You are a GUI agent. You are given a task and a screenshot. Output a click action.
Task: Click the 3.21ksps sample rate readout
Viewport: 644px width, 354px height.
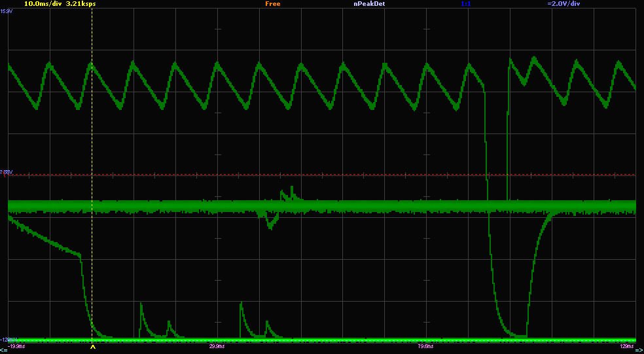click(x=80, y=4)
